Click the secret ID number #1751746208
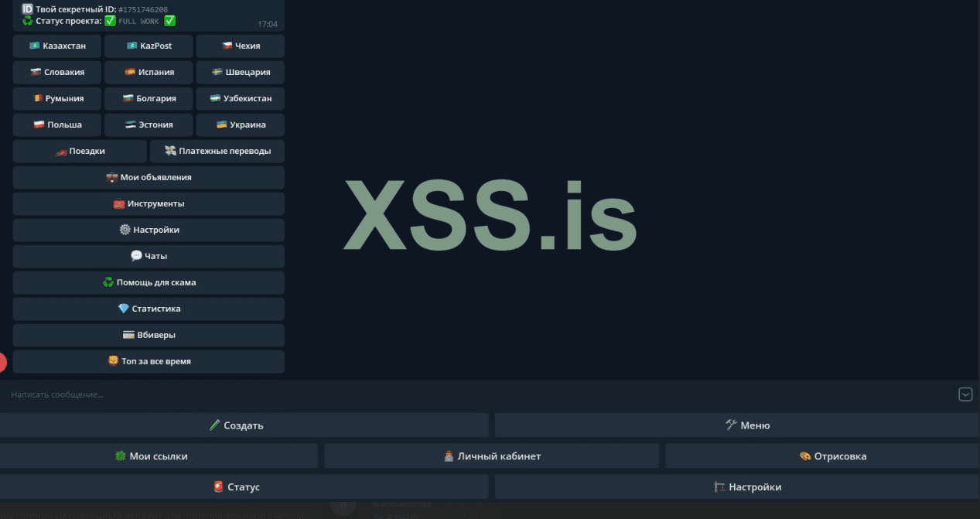Image resolution: width=980 pixels, height=519 pixels. click(143, 9)
